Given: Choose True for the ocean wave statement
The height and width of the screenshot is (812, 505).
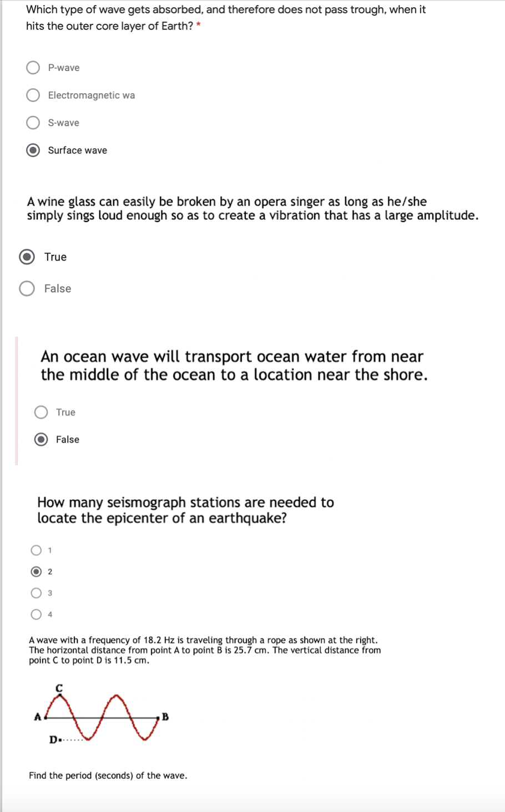Looking at the screenshot, I should tap(41, 412).
